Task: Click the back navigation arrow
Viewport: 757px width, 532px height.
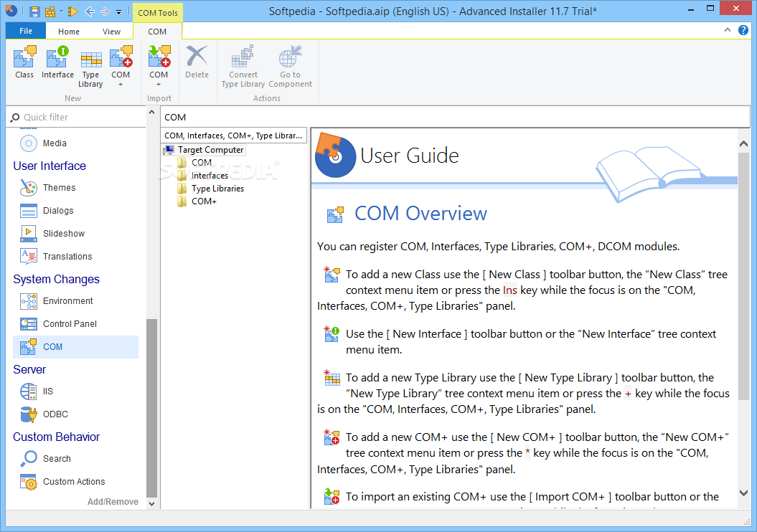Action: pos(89,11)
